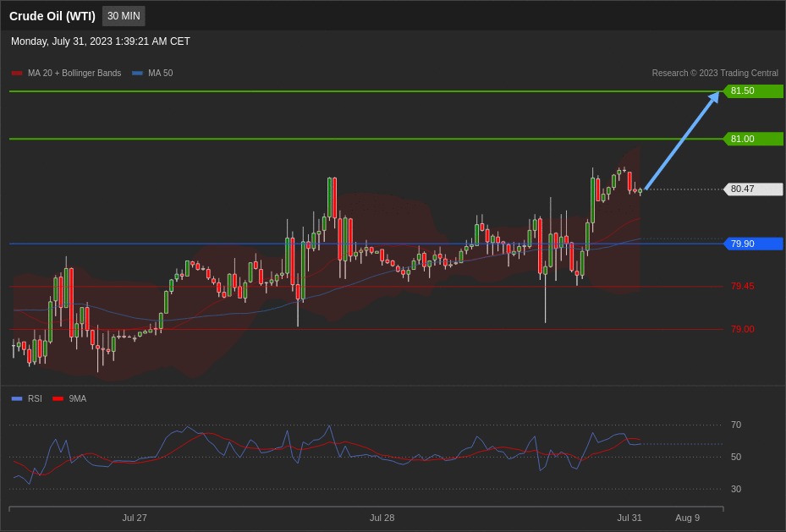786x532 pixels.
Task: Click the green 81.00 resistance price tag
Action: click(x=753, y=139)
